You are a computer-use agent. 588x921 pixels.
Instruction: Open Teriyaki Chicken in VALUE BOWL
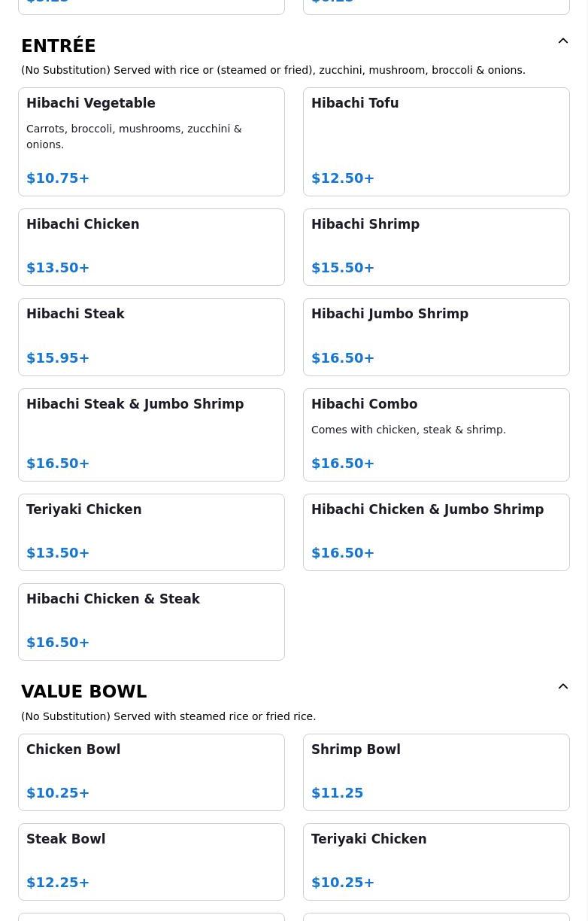coord(436,862)
